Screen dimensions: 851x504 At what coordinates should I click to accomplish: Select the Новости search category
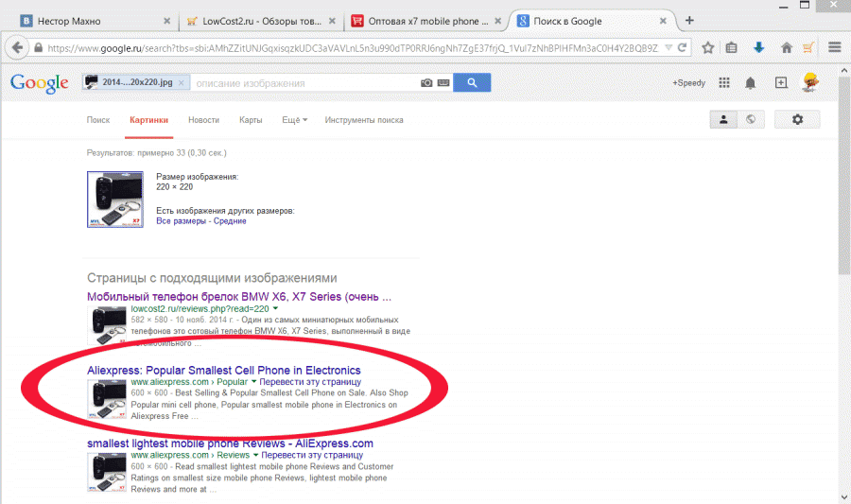tap(203, 120)
